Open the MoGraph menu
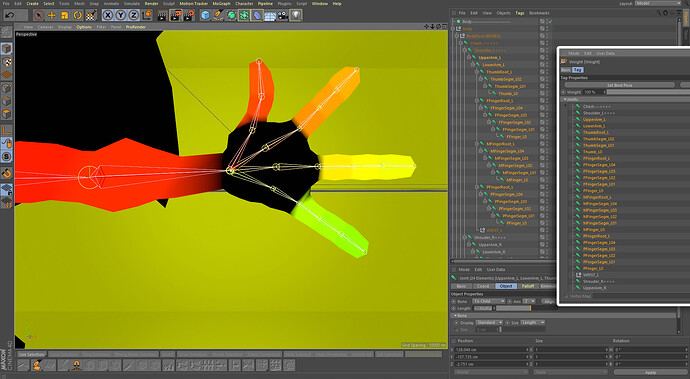 (x=221, y=4)
